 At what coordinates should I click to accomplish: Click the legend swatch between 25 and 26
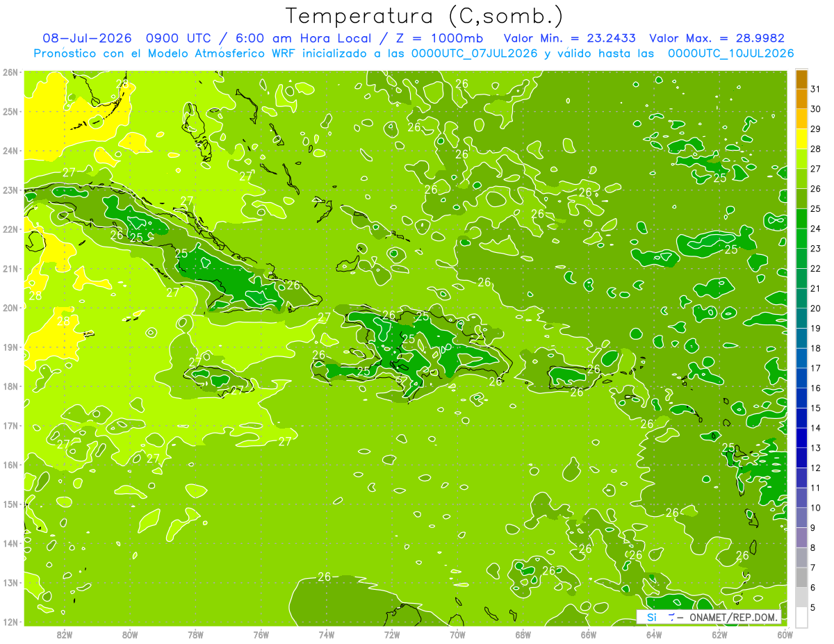click(801, 199)
